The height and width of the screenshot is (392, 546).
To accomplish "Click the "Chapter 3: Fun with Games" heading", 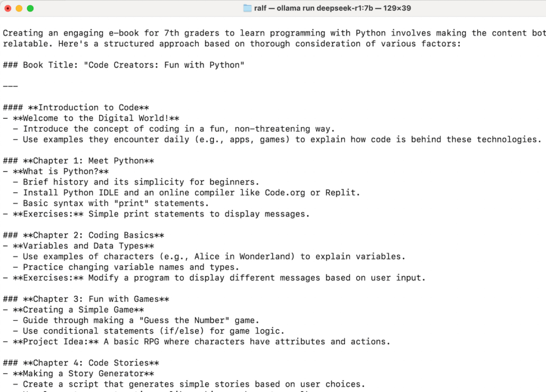I will pos(96,299).
